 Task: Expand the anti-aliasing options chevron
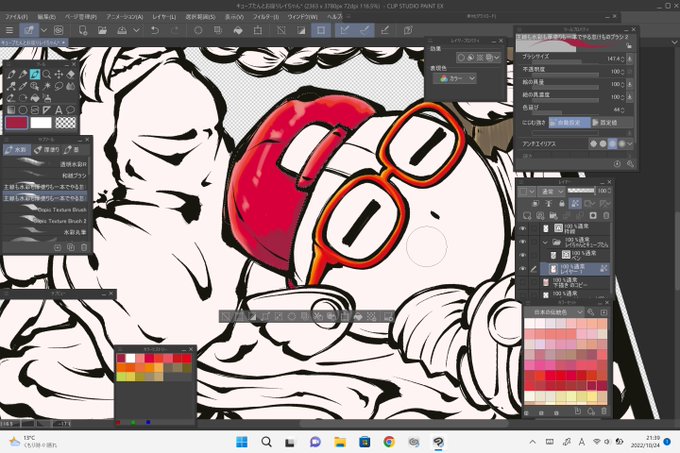coord(630,143)
